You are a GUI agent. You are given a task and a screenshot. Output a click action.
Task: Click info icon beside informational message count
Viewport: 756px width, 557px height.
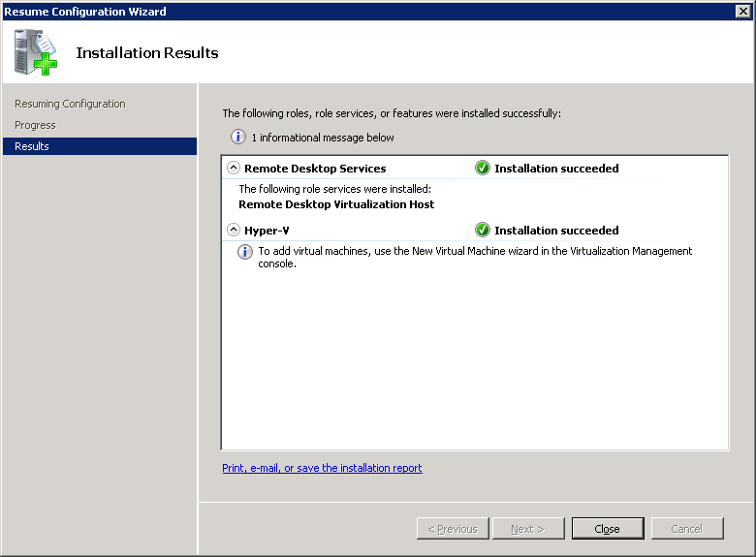coord(237,138)
